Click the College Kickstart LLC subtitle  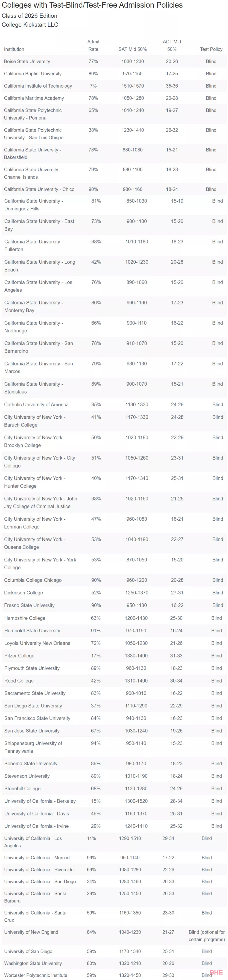[30, 25]
